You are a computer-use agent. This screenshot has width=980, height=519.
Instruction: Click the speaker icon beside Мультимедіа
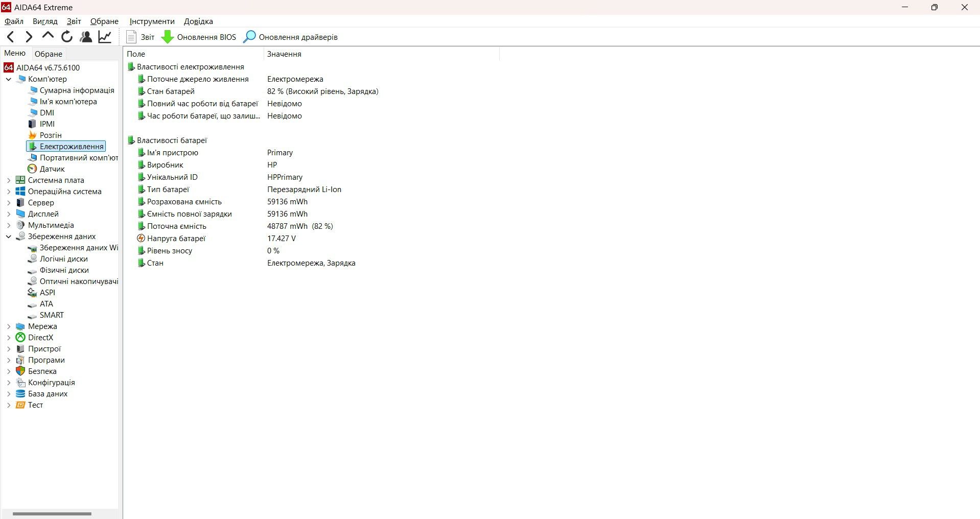20,225
